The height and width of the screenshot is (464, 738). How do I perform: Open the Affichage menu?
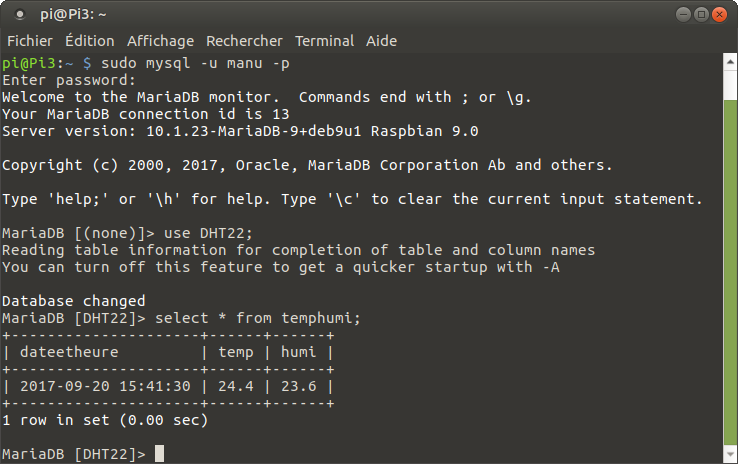(160, 41)
